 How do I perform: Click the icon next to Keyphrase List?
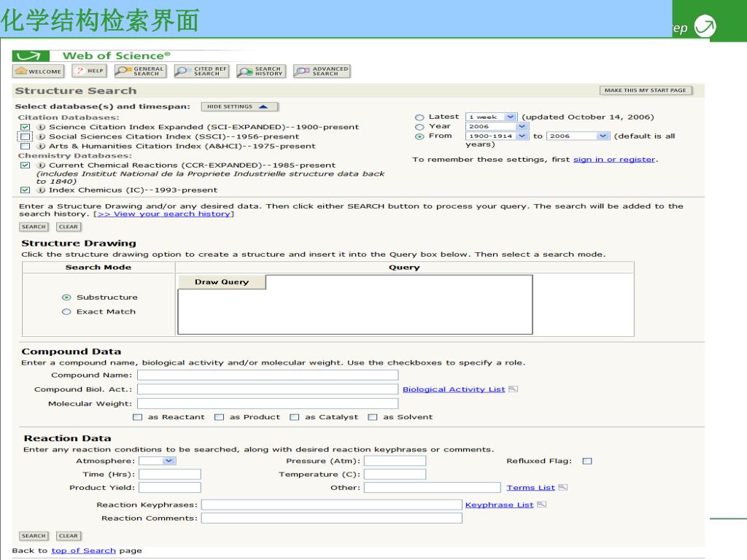click(542, 505)
